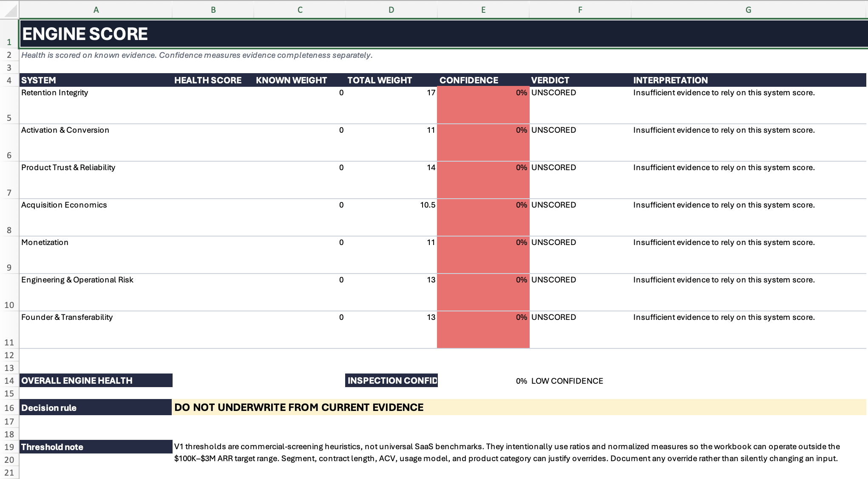Click UNSCORED verdict for Acquisition Economics

[580, 217]
